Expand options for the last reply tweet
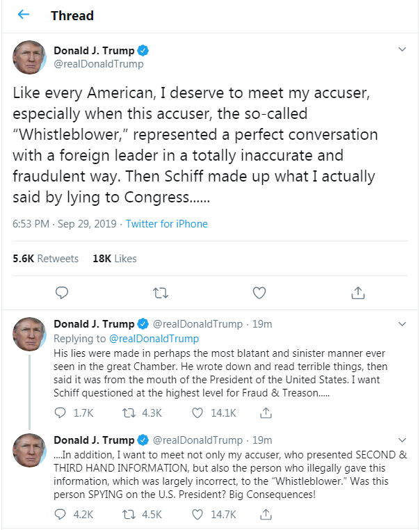The image size is (420, 530). (x=402, y=440)
